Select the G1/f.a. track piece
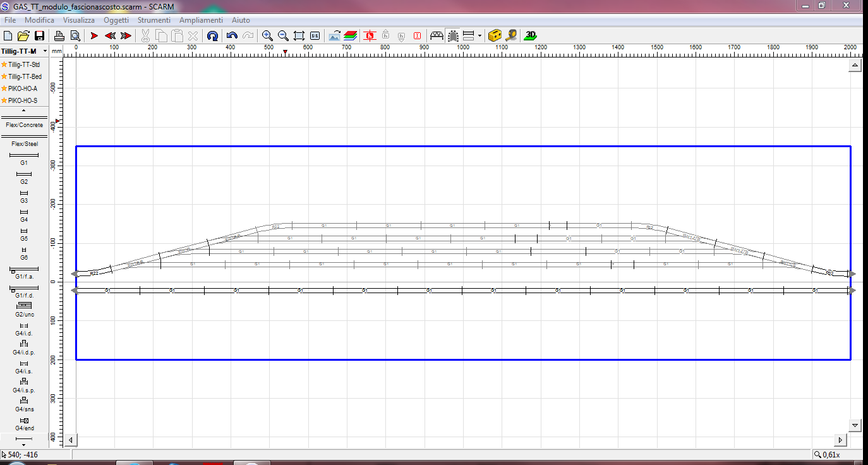868x465 pixels. [24, 273]
